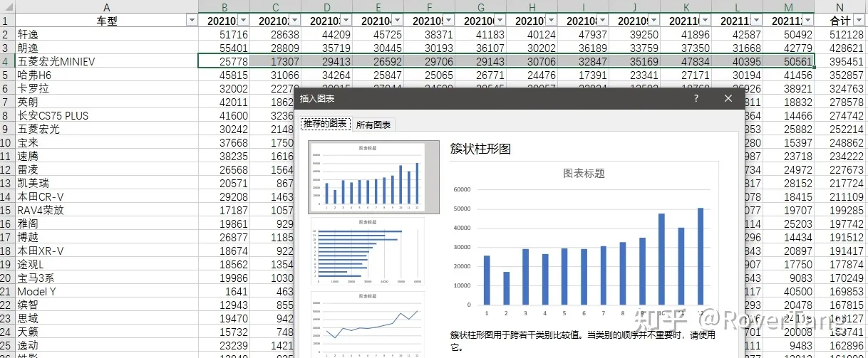Select the total cell showing 395451
Screen dimensions: 868x358
click(x=840, y=61)
